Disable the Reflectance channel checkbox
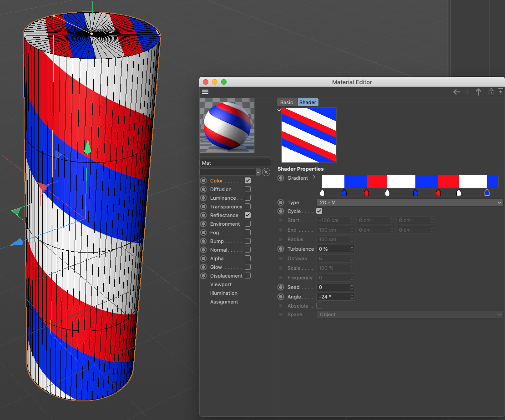Viewport: 505px width, 420px height. (x=247, y=215)
